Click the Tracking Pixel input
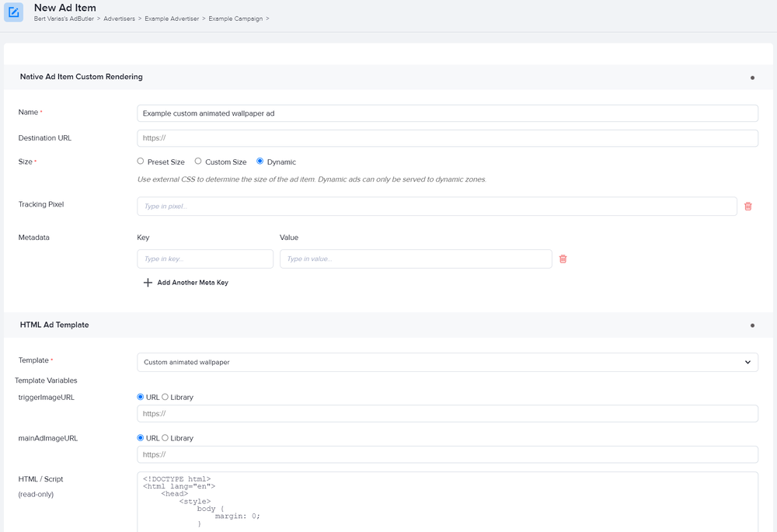The width and height of the screenshot is (777, 532). click(x=437, y=206)
